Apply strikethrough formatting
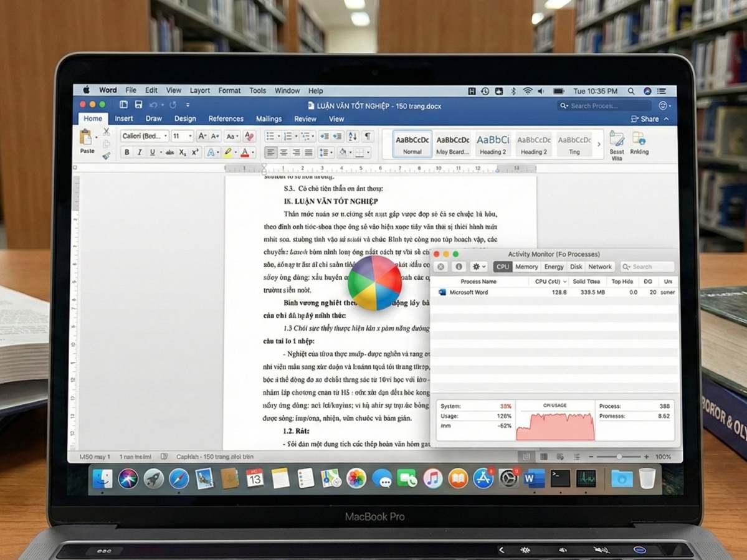 click(169, 153)
